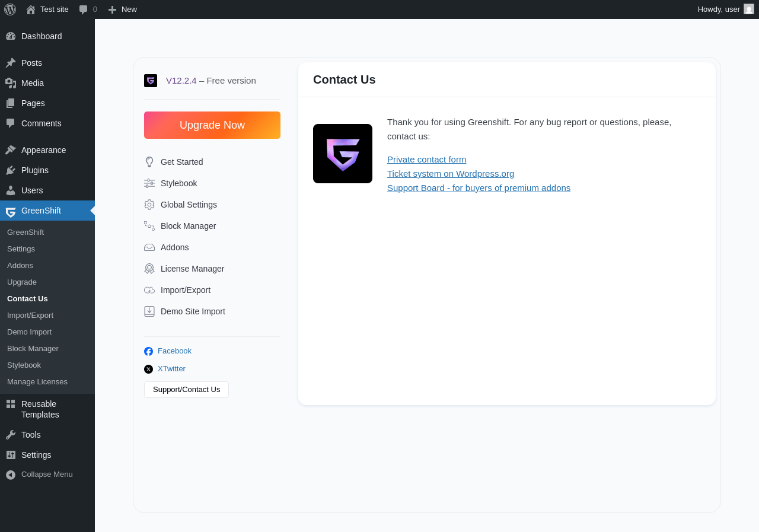Open the Global Settings label

tap(189, 205)
